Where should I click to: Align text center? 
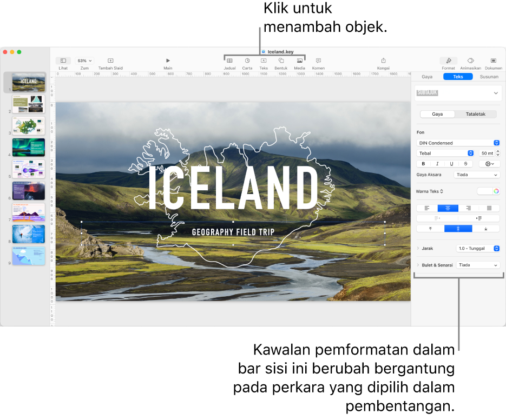[x=448, y=208]
